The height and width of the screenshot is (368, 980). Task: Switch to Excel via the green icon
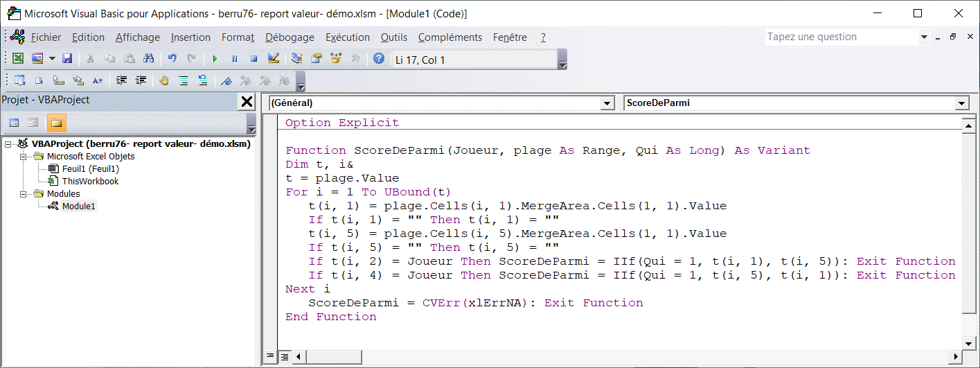[x=18, y=60]
